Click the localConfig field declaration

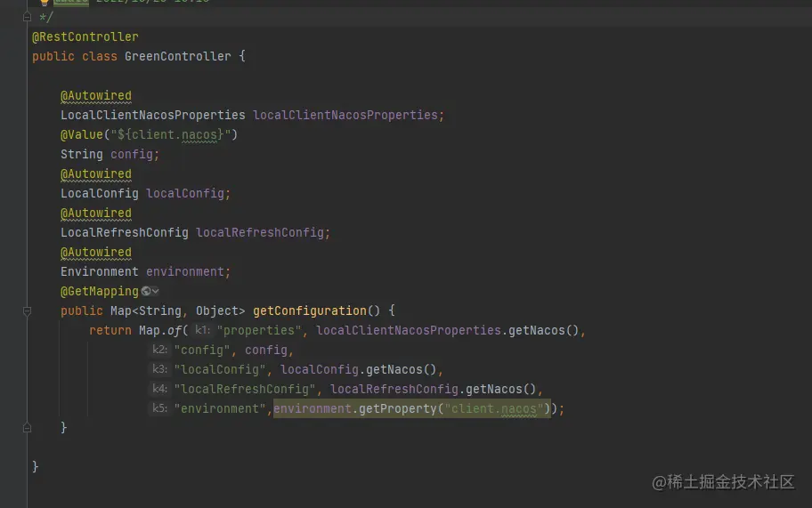click(x=185, y=193)
